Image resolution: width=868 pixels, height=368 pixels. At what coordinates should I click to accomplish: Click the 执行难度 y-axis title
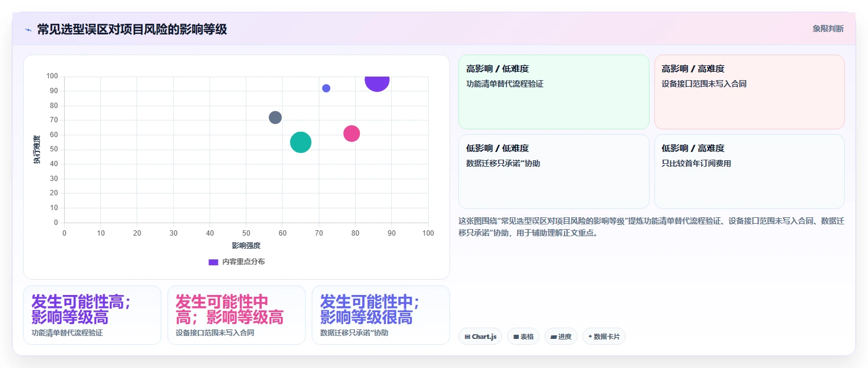click(37, 150)
